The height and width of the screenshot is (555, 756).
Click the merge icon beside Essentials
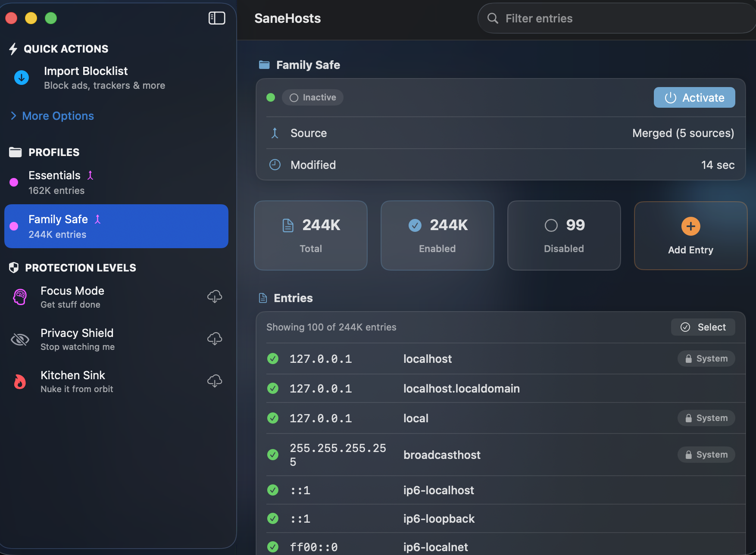click(91, 175)
